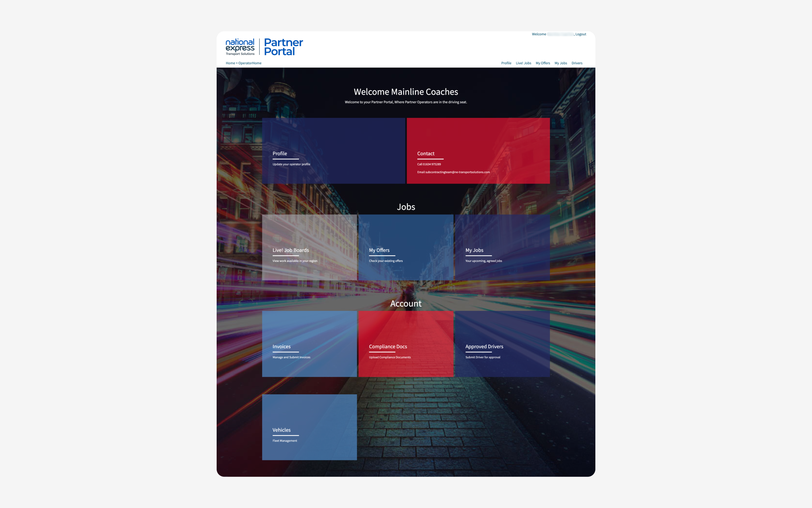Go to the Home breadcrumb link
Screen dimensions: 812x508
pos(230,63)
